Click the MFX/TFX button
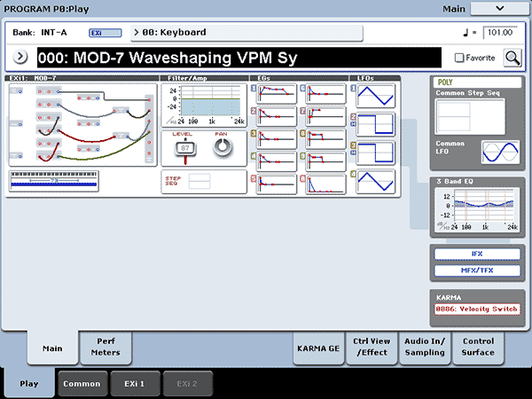This screenshot has width=532, height=399. tap(476, 270)
